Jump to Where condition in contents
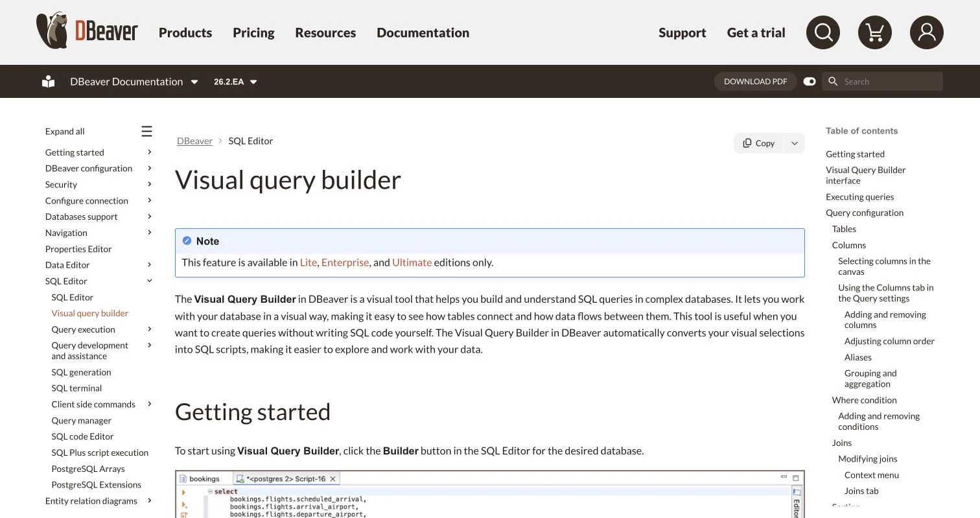This screenshot has width=980, height=518. click(865, 400)
